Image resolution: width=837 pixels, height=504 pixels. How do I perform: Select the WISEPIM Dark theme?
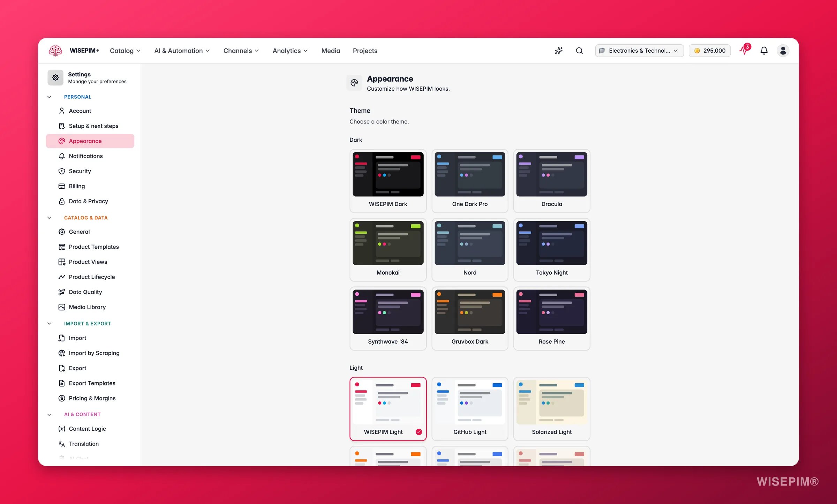point(388,181)
